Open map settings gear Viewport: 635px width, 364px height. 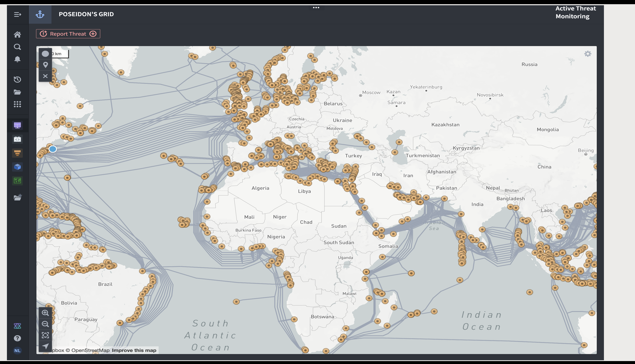pos(588,54)
